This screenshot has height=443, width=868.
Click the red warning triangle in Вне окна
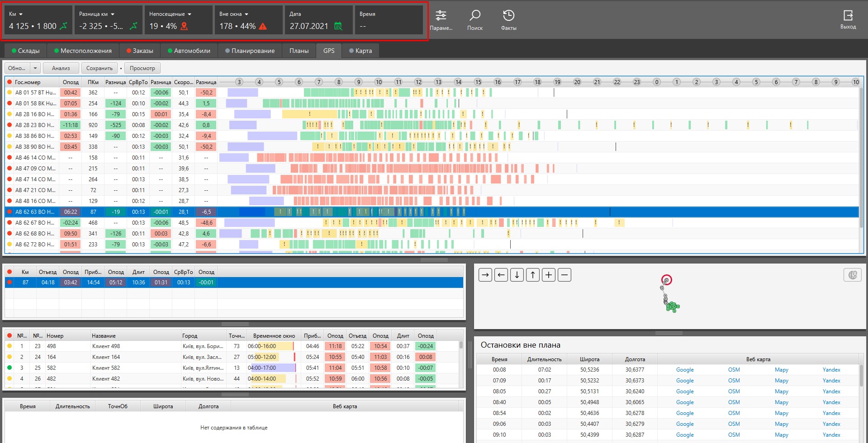pyautogui.click(x=263, y=26)
